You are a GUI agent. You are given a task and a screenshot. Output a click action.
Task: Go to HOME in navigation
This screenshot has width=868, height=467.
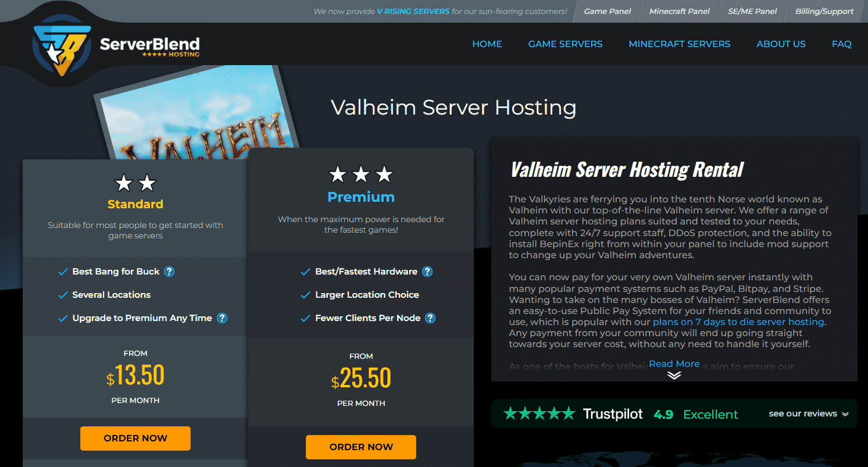pyautogui.click(x=487, y=44)
